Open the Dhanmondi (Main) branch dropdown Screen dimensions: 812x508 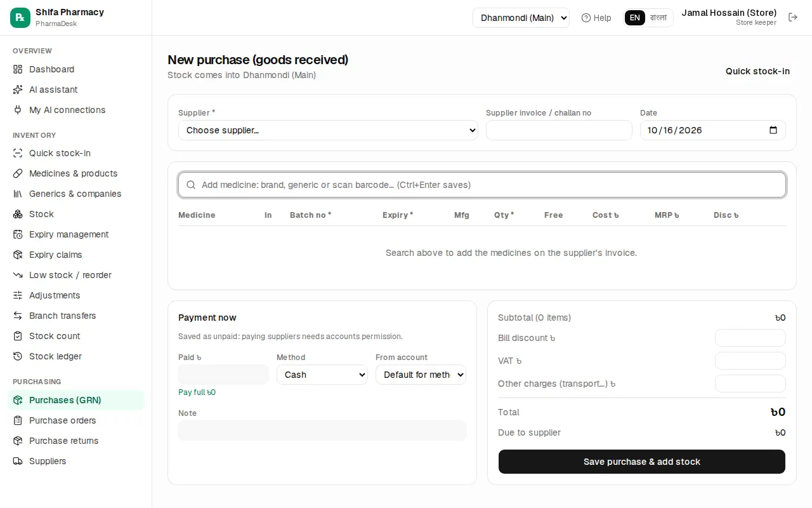[521, 18]
